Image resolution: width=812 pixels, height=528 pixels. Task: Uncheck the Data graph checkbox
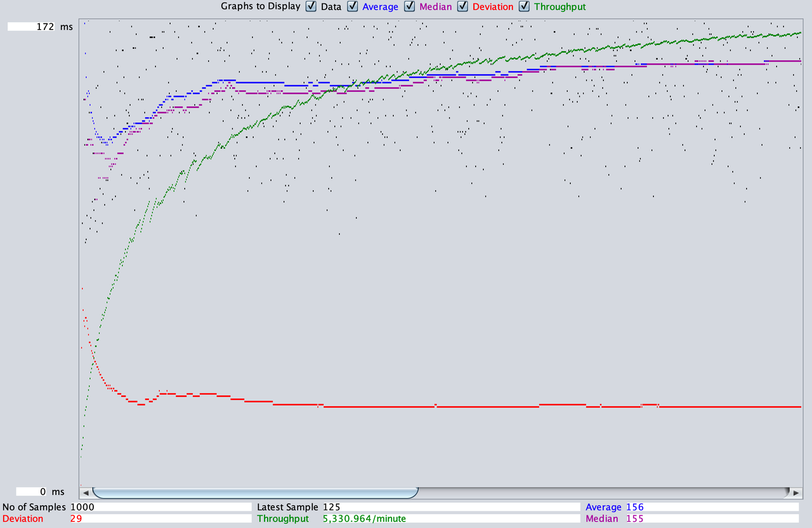[x=311, y=7]
